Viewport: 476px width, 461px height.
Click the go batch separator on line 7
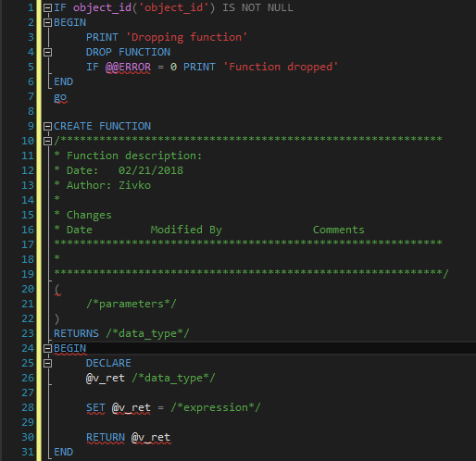point(60,97)
